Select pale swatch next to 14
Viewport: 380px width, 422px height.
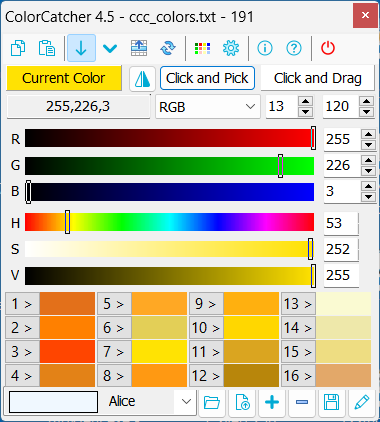click(x=344, y=328)
